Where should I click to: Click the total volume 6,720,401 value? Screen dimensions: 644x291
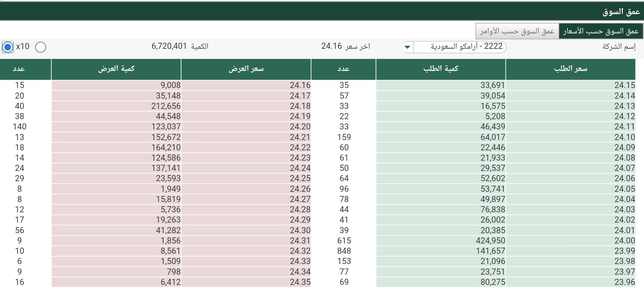169,46
